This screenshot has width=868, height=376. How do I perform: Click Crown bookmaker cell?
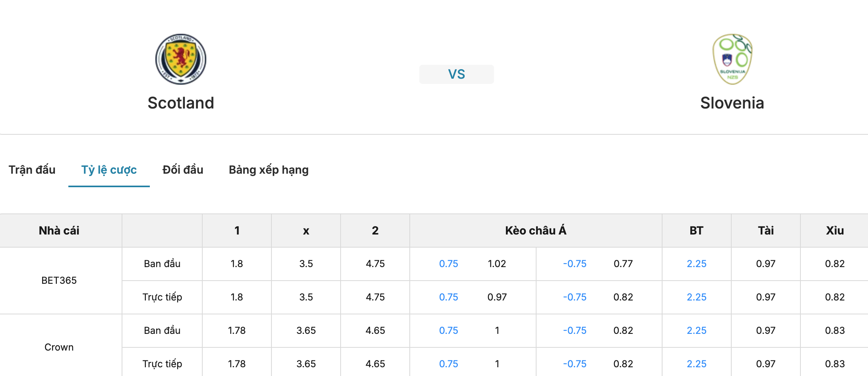(x=59, y=347)
